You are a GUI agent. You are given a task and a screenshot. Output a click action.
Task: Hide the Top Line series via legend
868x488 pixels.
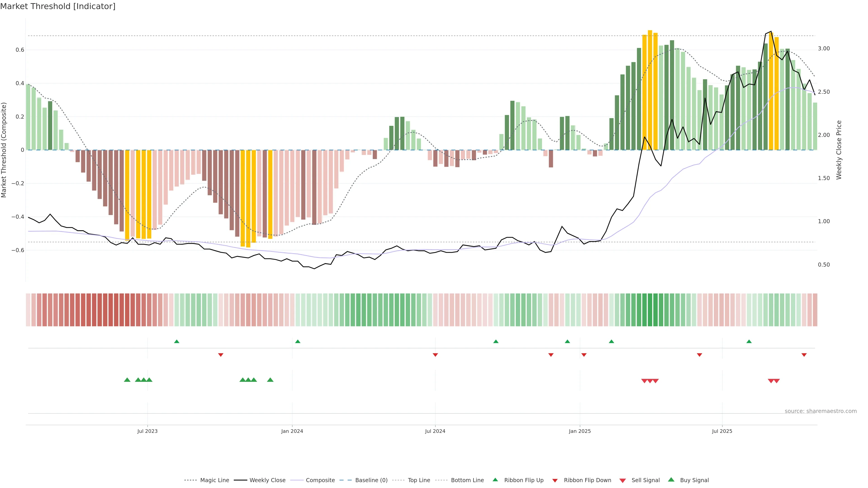click(x=419, y=480)
